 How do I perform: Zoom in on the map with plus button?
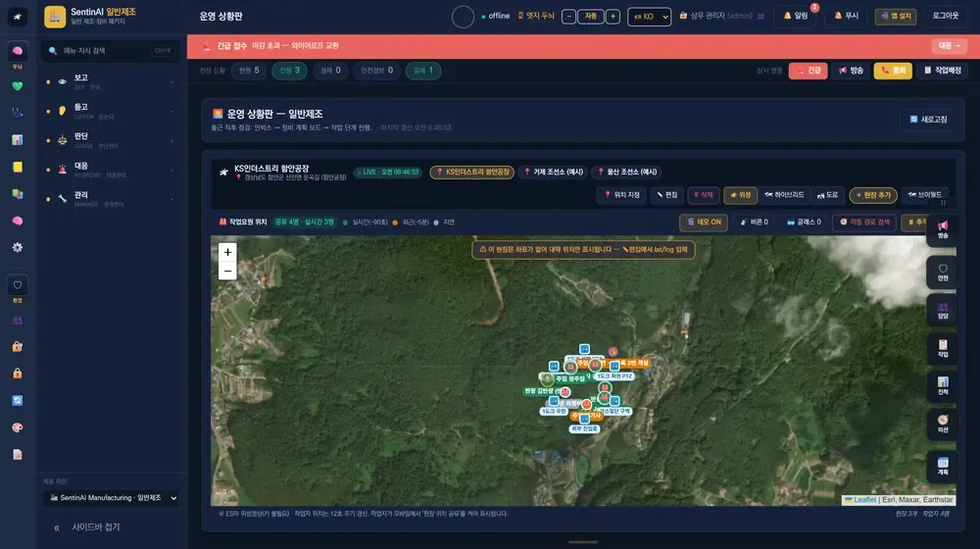click(x=227, y=252)
